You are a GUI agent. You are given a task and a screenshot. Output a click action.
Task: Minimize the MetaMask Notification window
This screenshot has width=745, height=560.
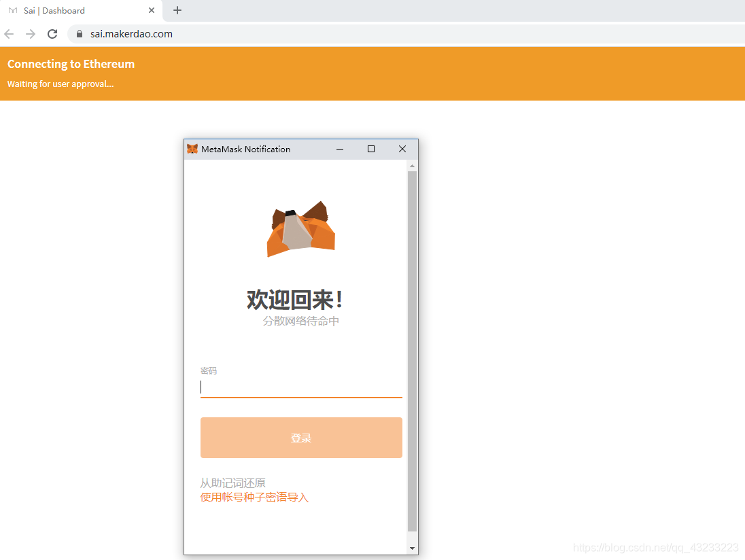340,149
